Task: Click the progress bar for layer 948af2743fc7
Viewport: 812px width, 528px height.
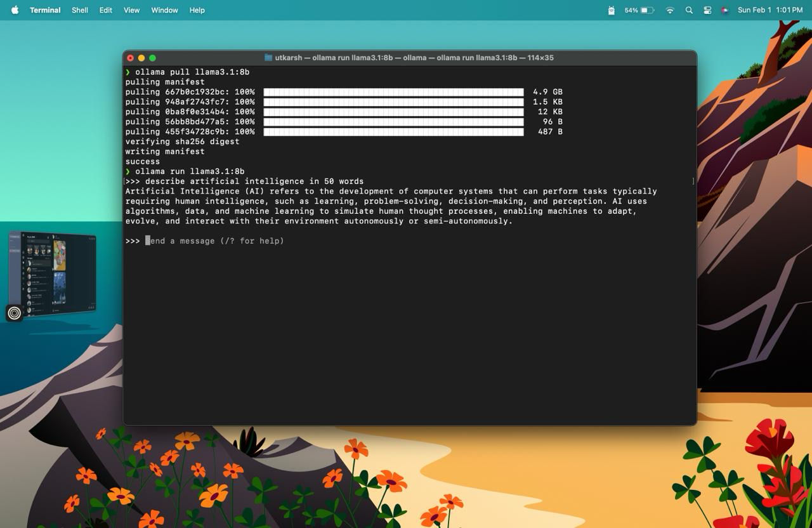Action: pos(393,102)
